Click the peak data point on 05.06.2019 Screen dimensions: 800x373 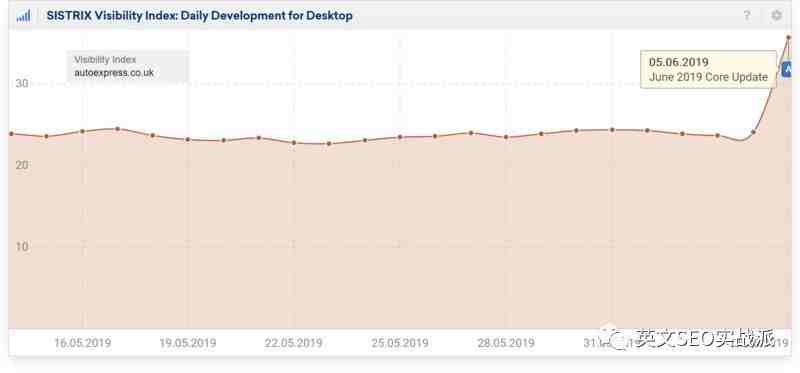[788, 37]
